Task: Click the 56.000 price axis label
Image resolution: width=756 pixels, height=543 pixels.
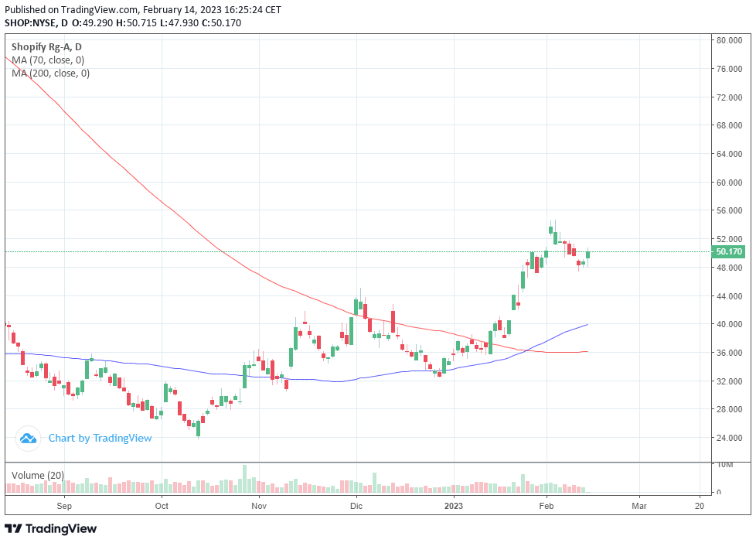Action: pyautogui.click(x=729, y=210)
